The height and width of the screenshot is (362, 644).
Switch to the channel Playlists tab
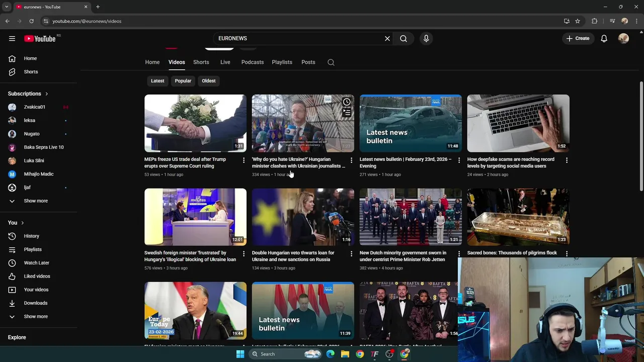(x=282, y=62)
